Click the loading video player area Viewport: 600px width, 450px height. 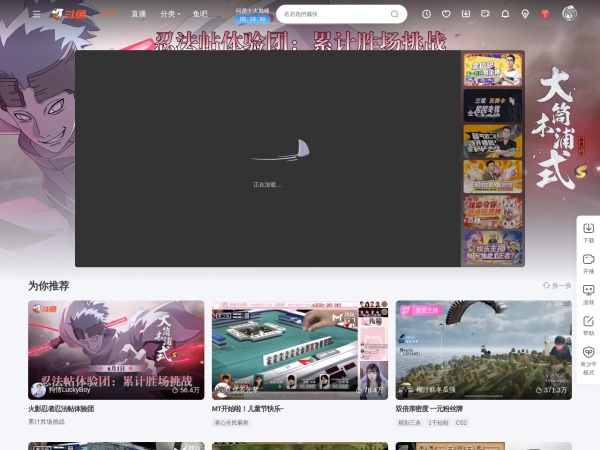click(x=268, y=158)
